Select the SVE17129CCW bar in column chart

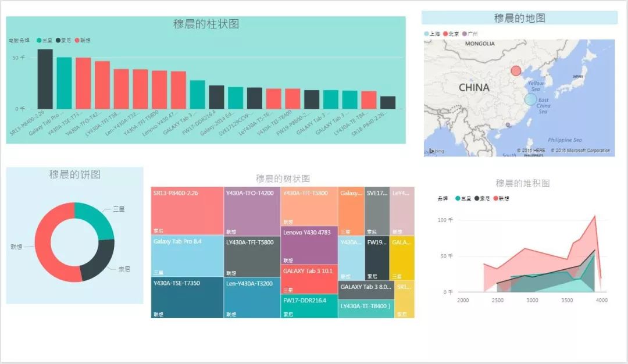click(x=255, y=98)
